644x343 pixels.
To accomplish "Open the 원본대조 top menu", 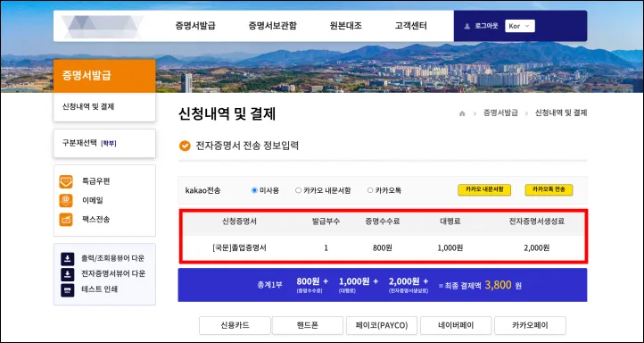I will (x=345, y=26).
